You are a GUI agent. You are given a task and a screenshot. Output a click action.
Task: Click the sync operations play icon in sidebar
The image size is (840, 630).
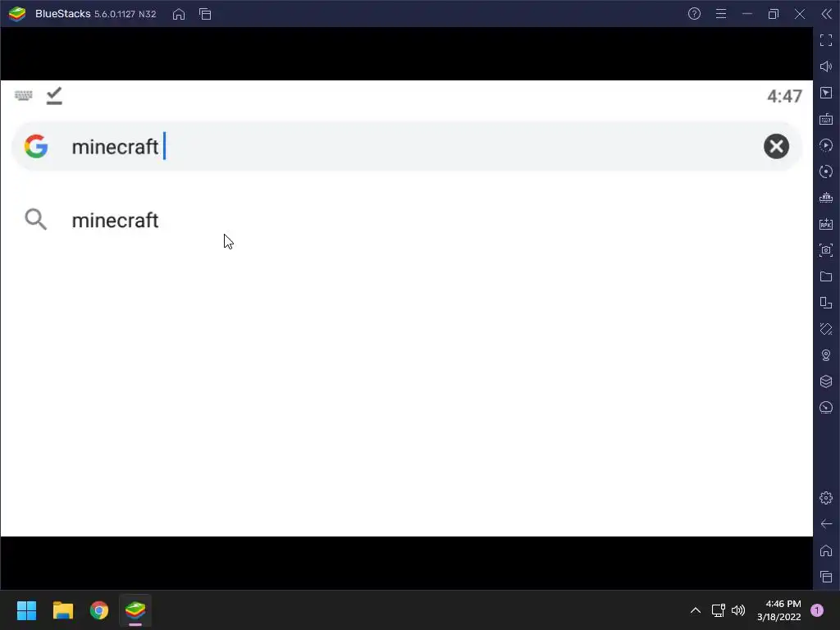coord(826,145)
